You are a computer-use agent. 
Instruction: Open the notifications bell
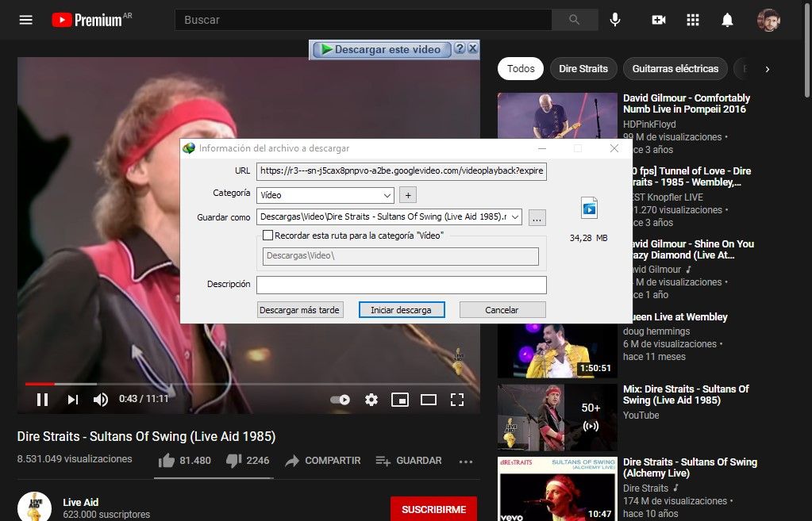click(x=727, y=20)
